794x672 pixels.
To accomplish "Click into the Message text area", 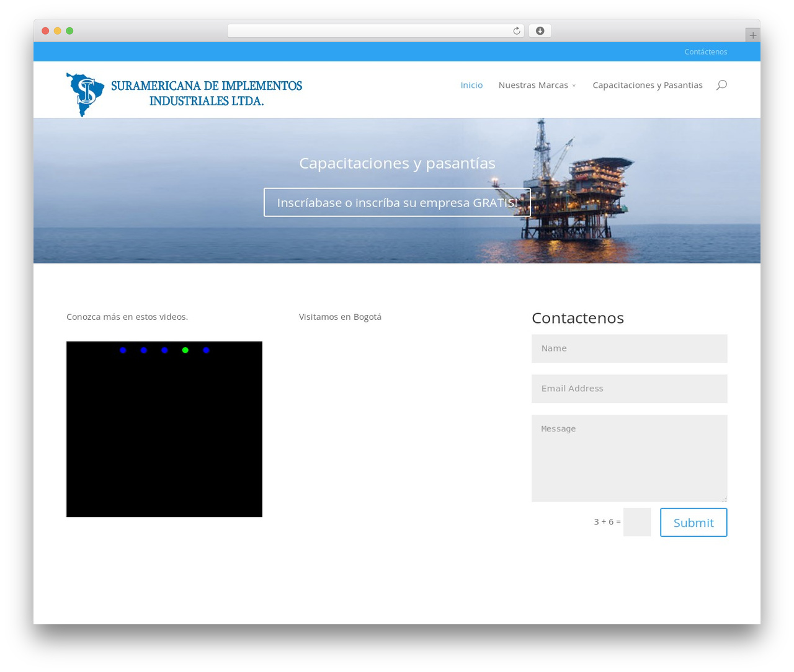I will (x=629, y=458).
